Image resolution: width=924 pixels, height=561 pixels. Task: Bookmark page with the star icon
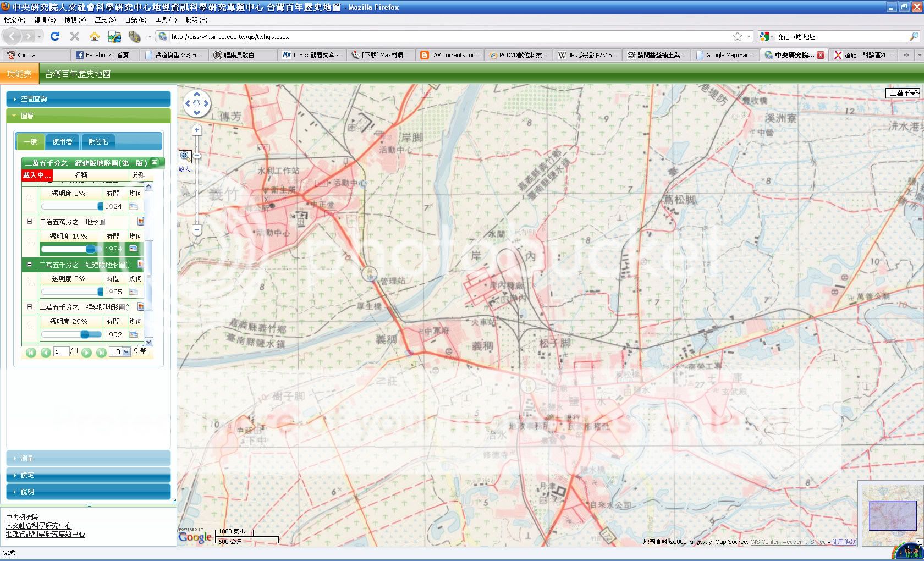[x=738, y=36]
